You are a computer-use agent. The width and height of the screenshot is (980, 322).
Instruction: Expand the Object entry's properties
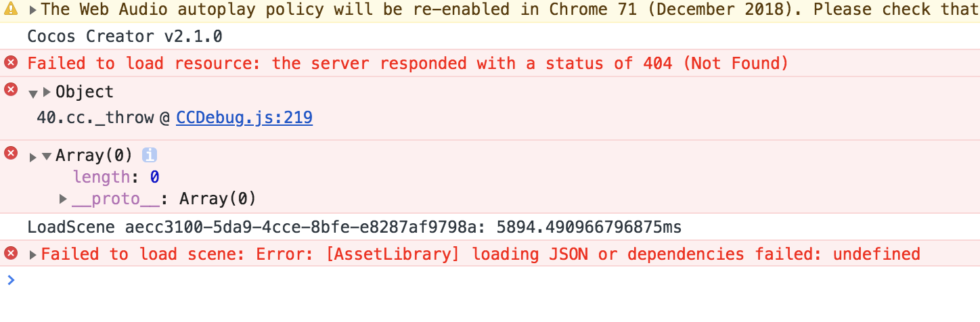click(x=47, y=91)
